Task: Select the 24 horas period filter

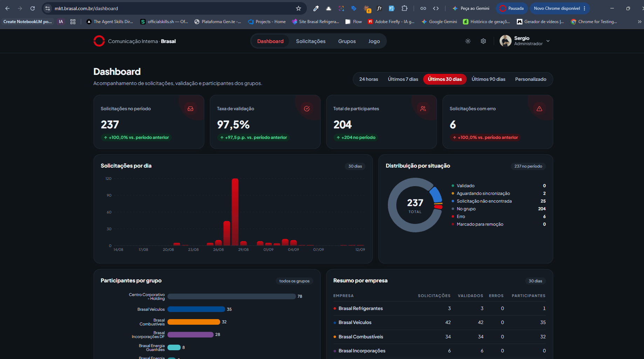Action: coord(369,79)
